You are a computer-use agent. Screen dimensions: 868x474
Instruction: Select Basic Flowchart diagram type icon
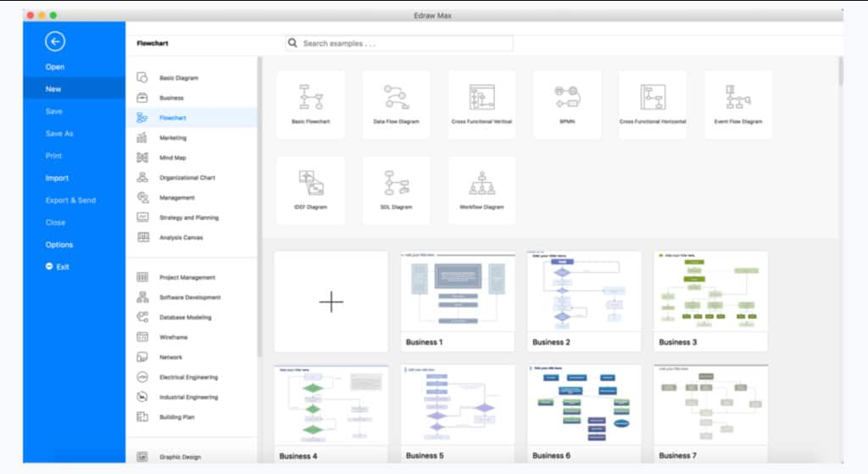tap(310, 97)
